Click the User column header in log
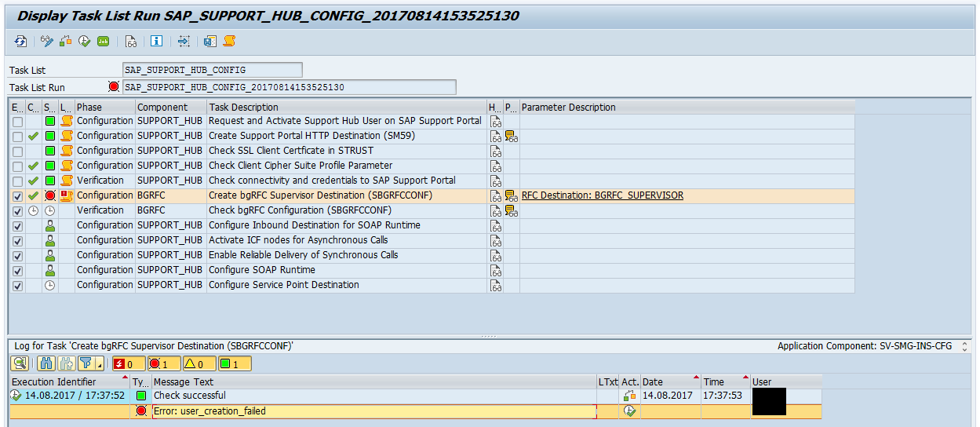 (x=786, y=382)
